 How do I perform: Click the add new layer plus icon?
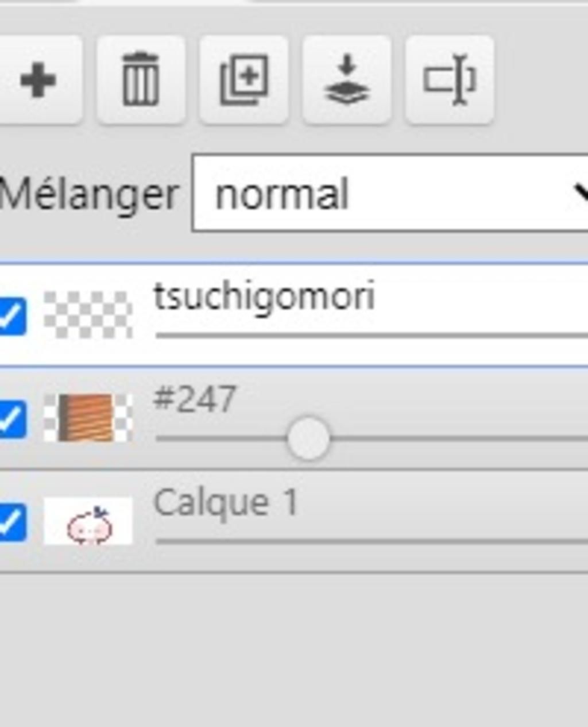point(38,80)
